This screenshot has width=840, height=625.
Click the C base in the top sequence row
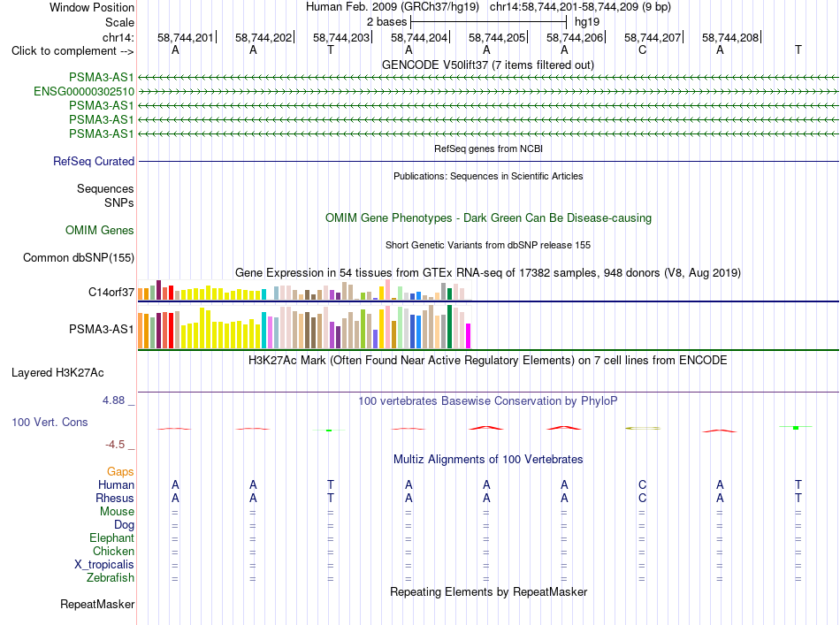coord(642,50)
